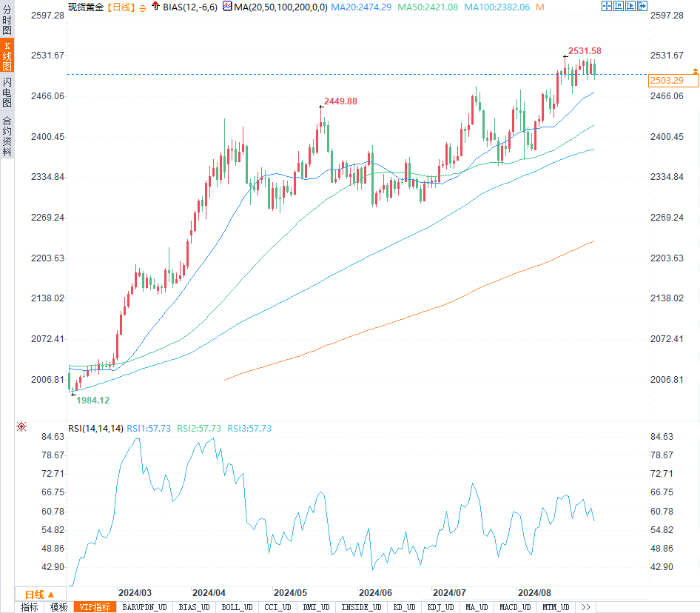Apply the BOLL_UD indicator
This screenshot has height=613, width=700.
point(236,607)
